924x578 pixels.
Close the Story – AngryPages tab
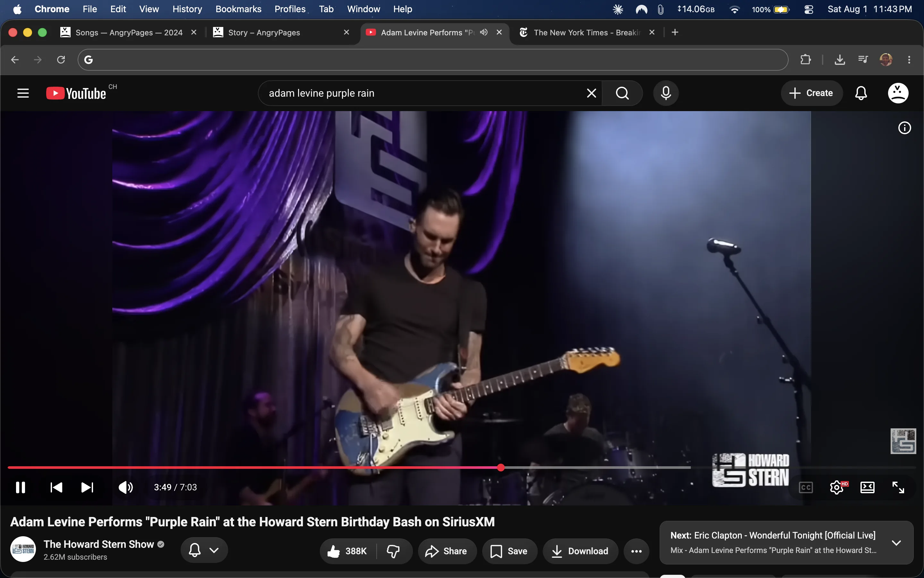click(346, 32)
